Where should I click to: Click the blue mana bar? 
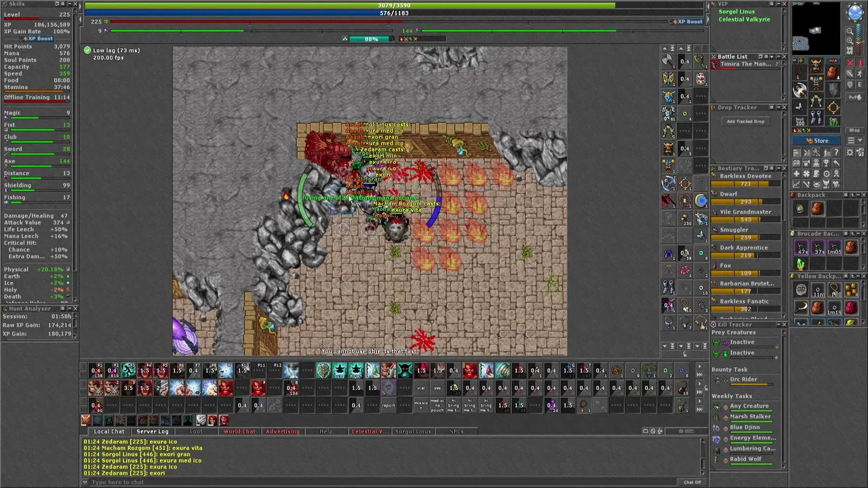pos(394,13)
